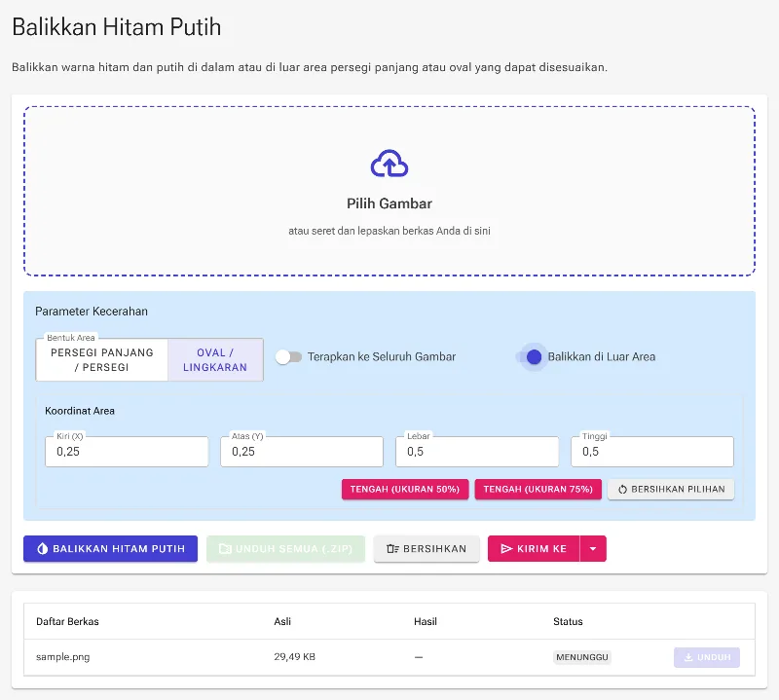Viewport: 779px width, 700px height.
Task: Click the Asli column header
Action: pos(282,621)
